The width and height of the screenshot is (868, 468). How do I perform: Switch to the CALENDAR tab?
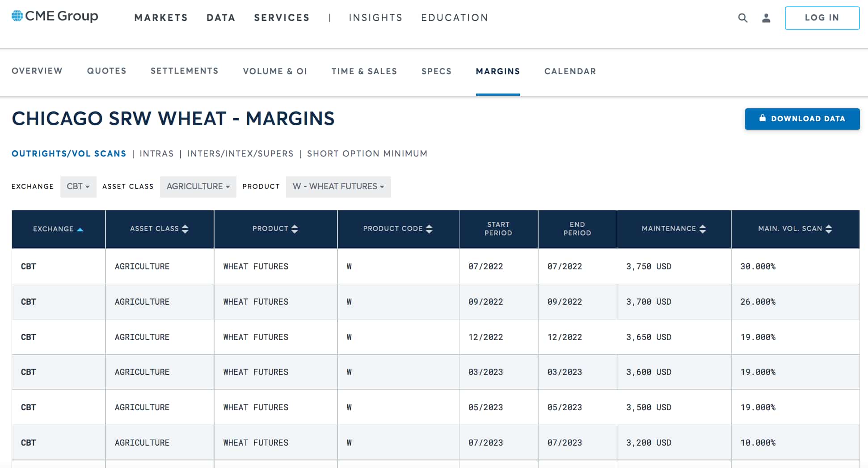[570, 71]
